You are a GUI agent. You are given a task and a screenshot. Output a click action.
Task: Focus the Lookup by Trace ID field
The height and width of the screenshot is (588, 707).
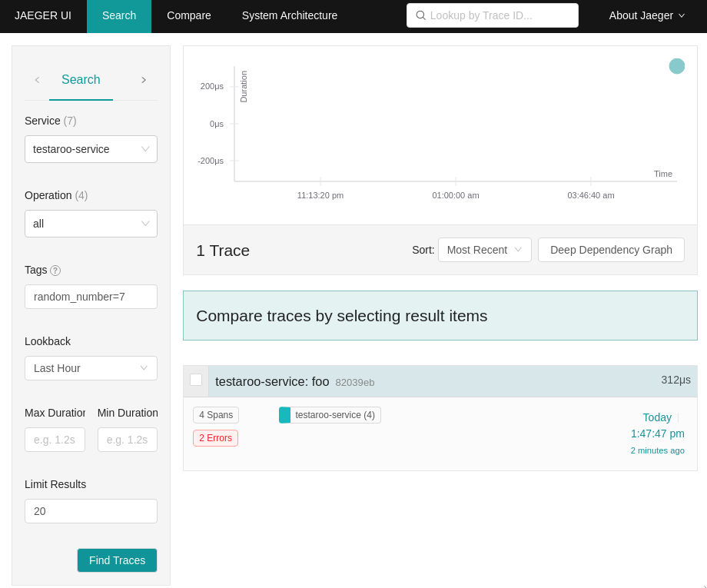click(x=493, y=15)
